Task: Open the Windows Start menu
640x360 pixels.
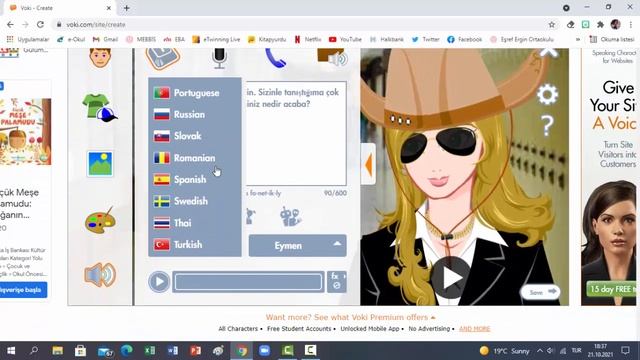Action: pyautogui.click(x=11, y=351)
